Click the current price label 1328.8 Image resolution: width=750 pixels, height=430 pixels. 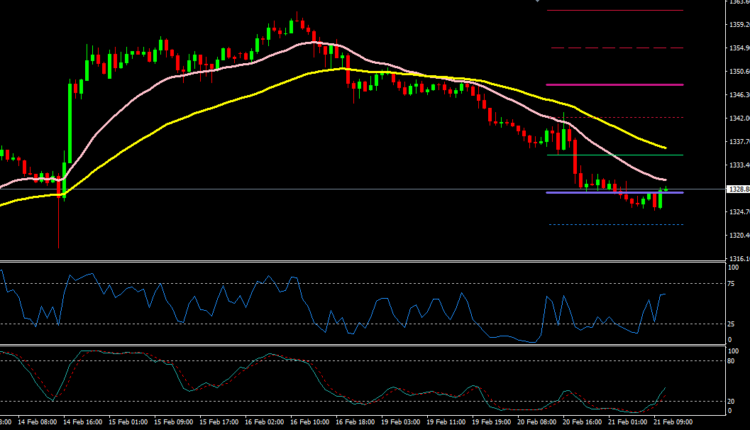tap(736, 189)
